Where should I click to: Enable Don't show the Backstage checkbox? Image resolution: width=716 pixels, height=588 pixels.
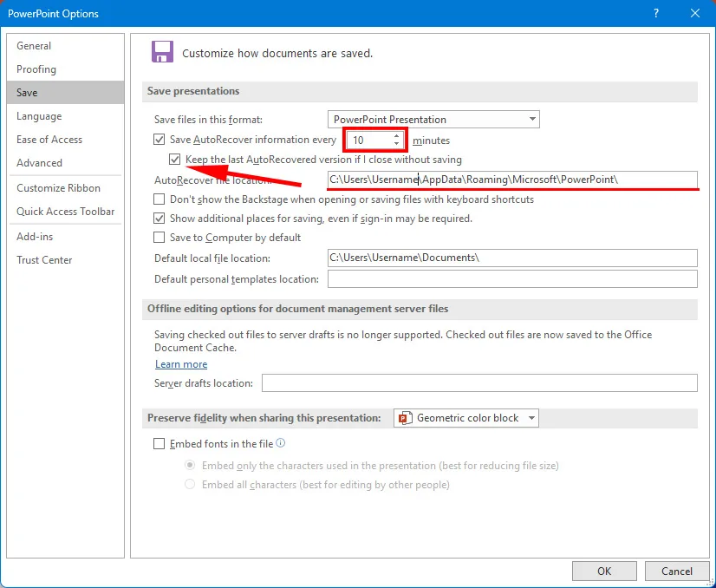[x=159, y=199]
